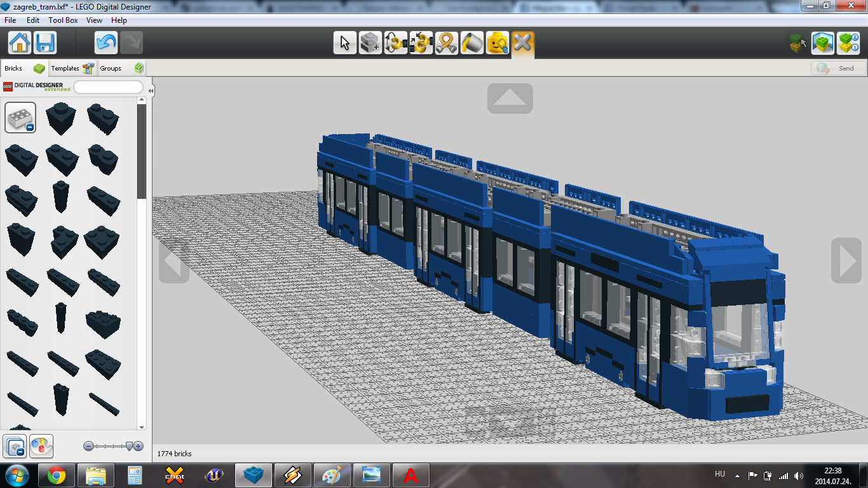Switch to Building guide mode icon
Screen dimensions: 868x488
pos(848,43)
